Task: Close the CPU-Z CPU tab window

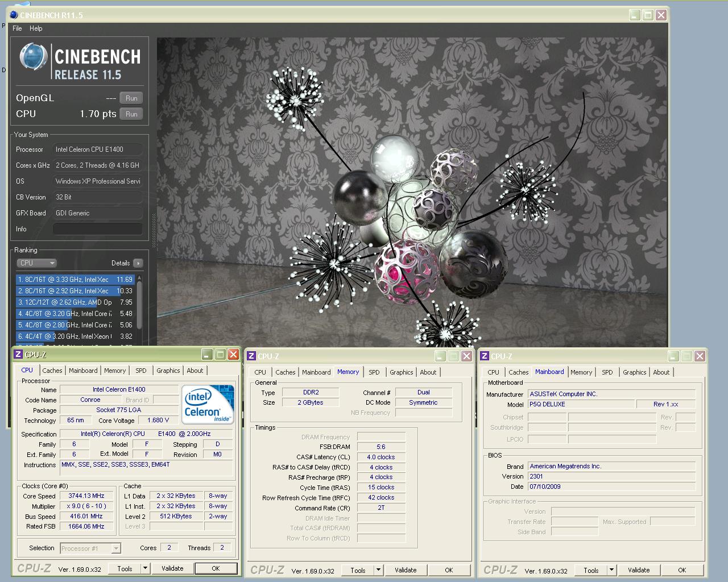Action: point(233,355)
